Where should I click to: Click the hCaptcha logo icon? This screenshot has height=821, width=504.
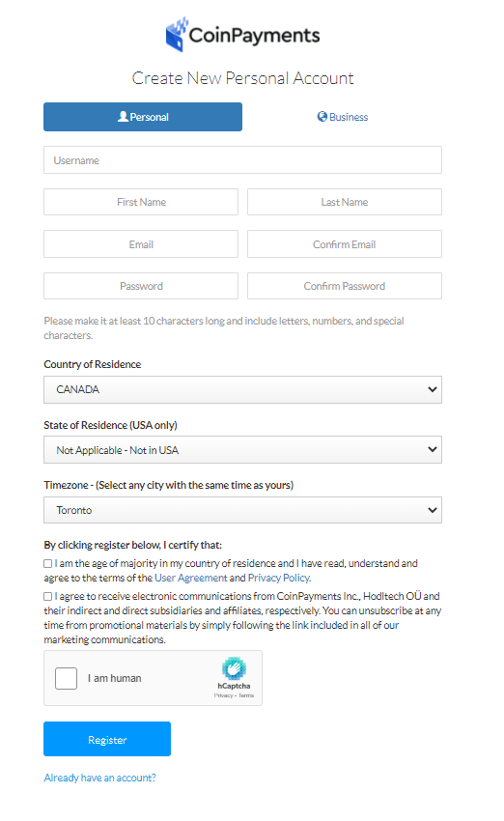pos(234,668)
